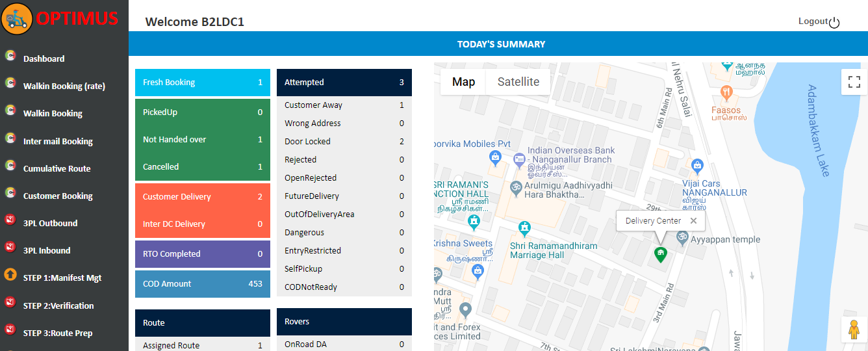Click the Street View pegman icon
Viewport: 868px width, 351px height.
(854, 330)
